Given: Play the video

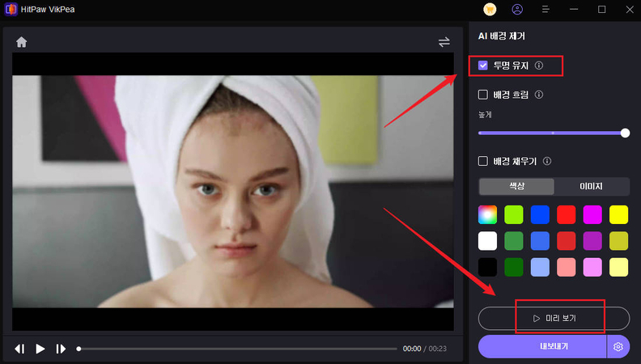Looking at the screenshot, I should 40,349.
